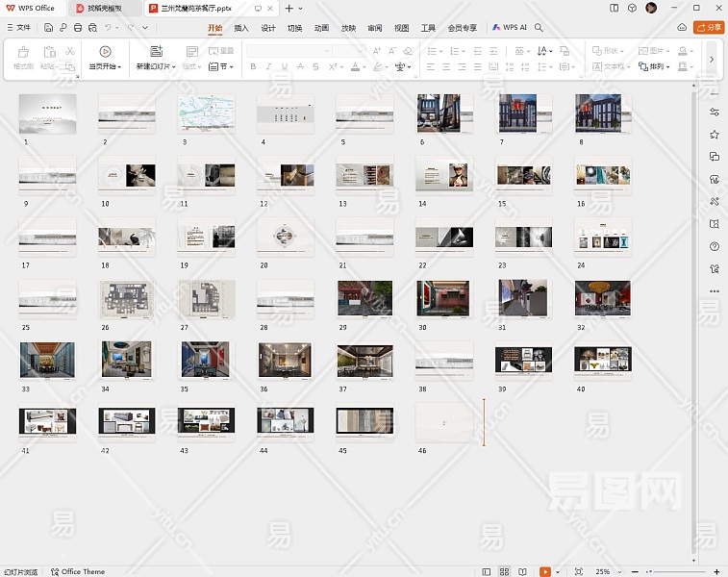
Task: Switch to reading view icon
Action: [x=522, y=571]
